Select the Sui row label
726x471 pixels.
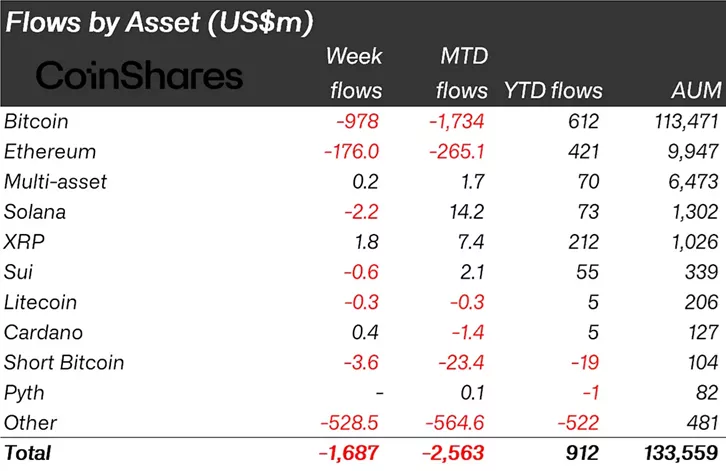19,272
